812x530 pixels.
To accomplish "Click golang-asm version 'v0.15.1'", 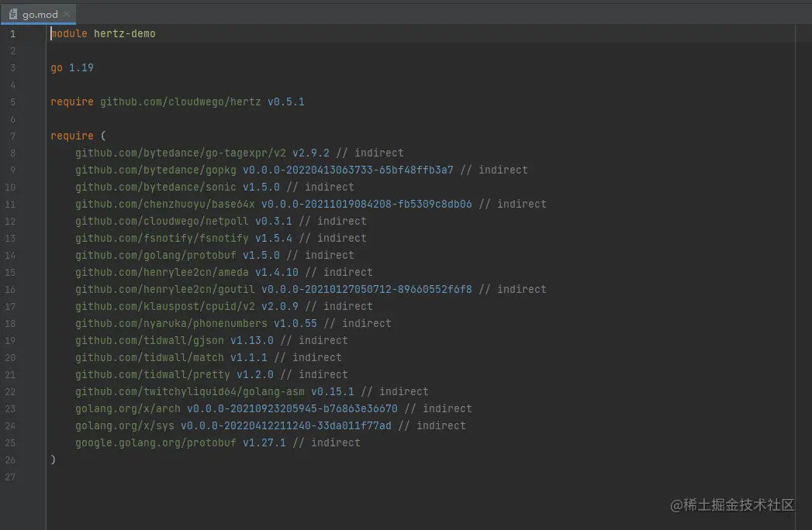I will [x=333, y=392].
